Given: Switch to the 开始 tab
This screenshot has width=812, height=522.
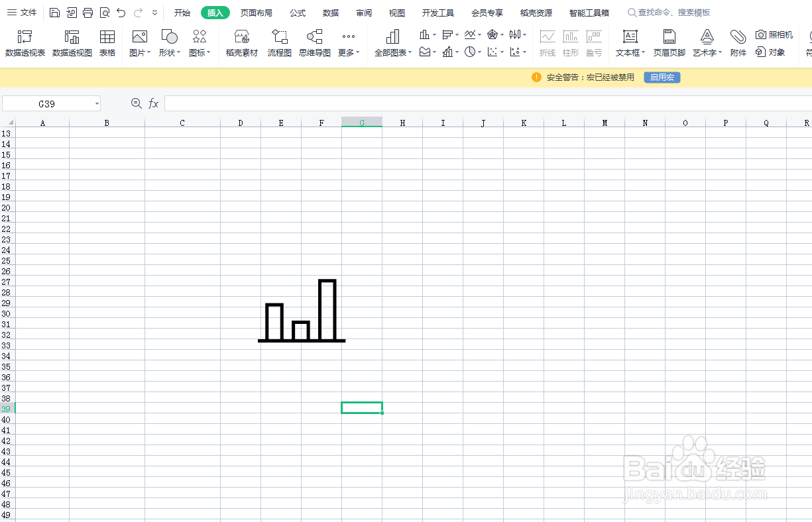Looking at the screenshot, I should 182,13.
